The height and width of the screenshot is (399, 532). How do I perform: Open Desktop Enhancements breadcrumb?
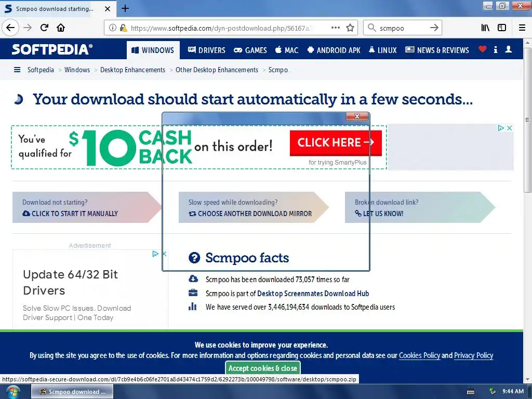point(132,70)
